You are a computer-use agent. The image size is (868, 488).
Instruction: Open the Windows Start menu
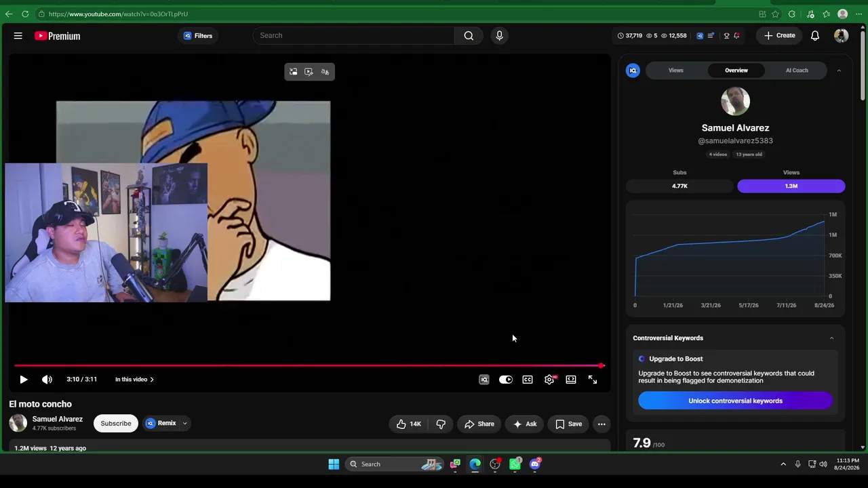point(334,464)
